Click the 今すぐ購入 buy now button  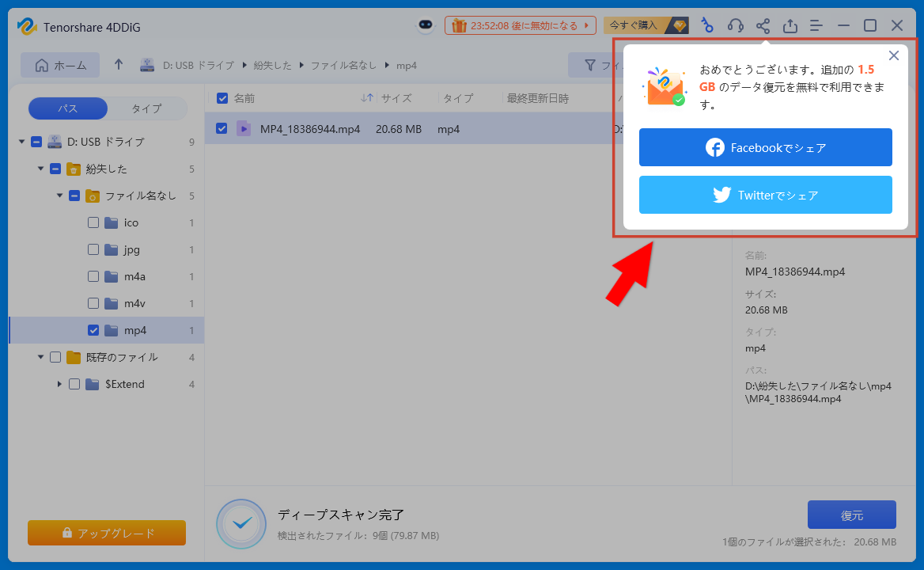(646, 25)
